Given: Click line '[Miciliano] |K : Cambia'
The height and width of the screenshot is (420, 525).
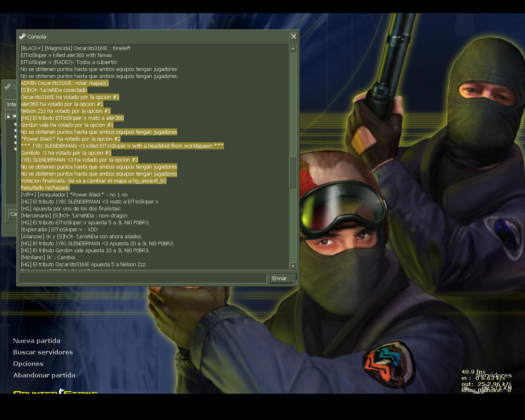Looking at the screenshot, I should pos(48,258).
